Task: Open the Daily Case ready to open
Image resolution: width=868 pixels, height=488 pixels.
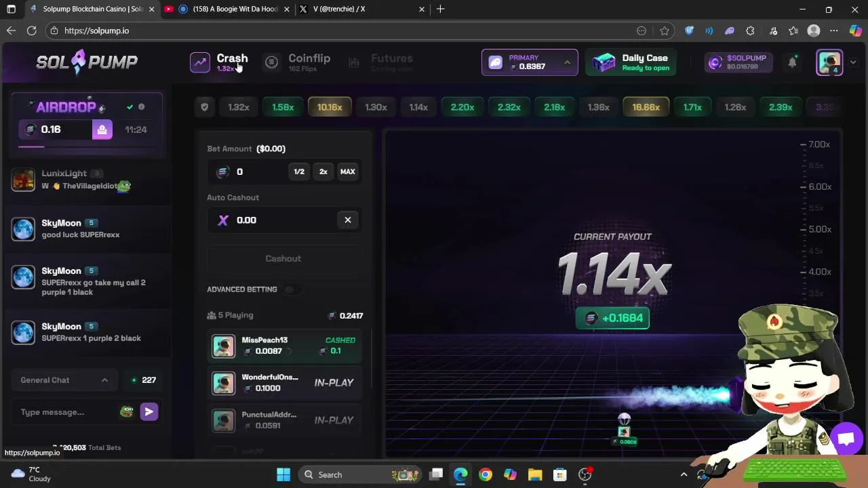Action: tap(631, 62)
